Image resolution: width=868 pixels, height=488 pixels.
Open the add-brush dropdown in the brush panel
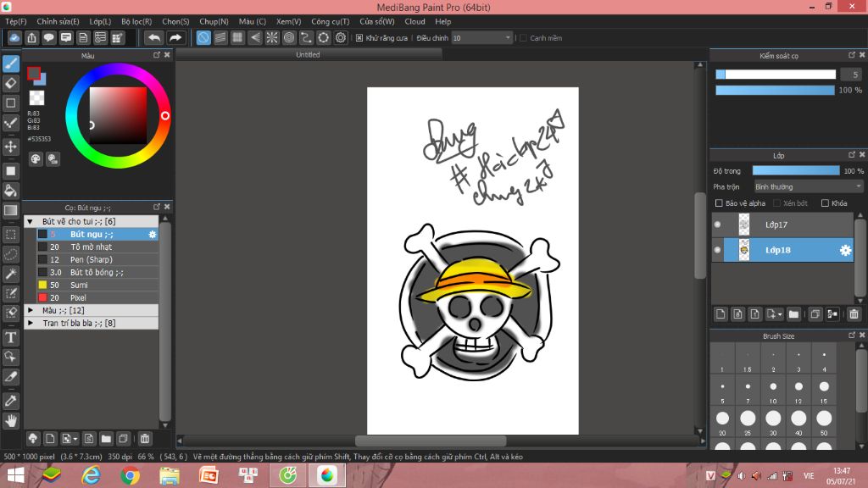click(x=70, y=439)
